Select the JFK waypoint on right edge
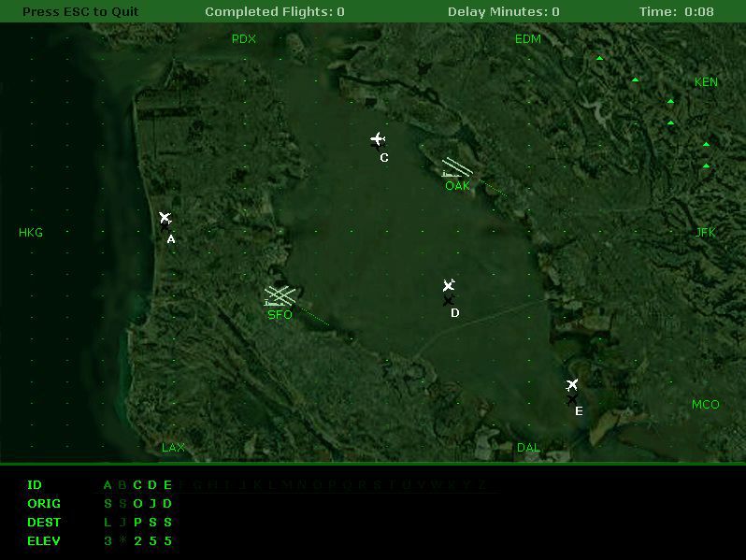This screenshot has width=746, height=560. (x=706, y=233)
